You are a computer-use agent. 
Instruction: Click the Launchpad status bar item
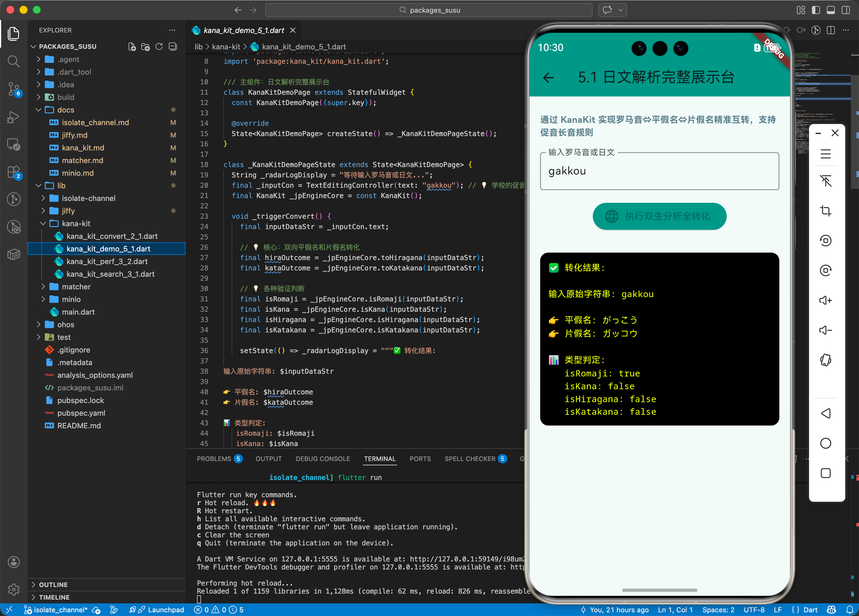[166, 610]
